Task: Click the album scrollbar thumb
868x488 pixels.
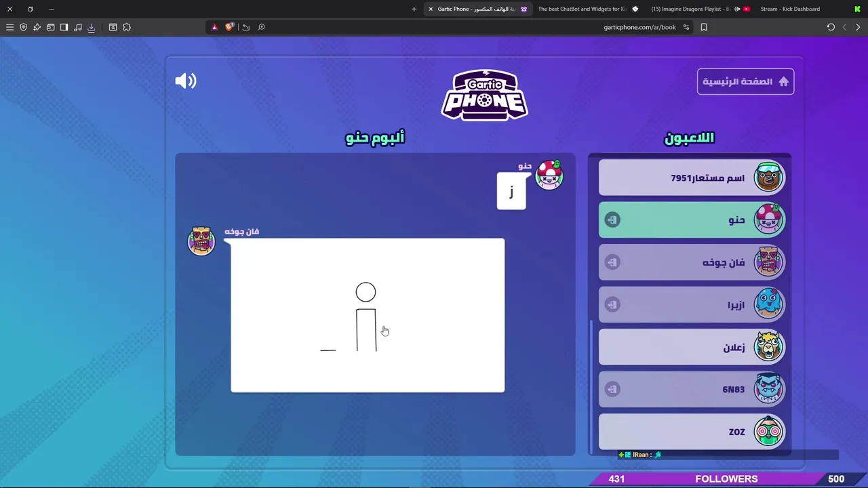Action: tap(591, 386)
